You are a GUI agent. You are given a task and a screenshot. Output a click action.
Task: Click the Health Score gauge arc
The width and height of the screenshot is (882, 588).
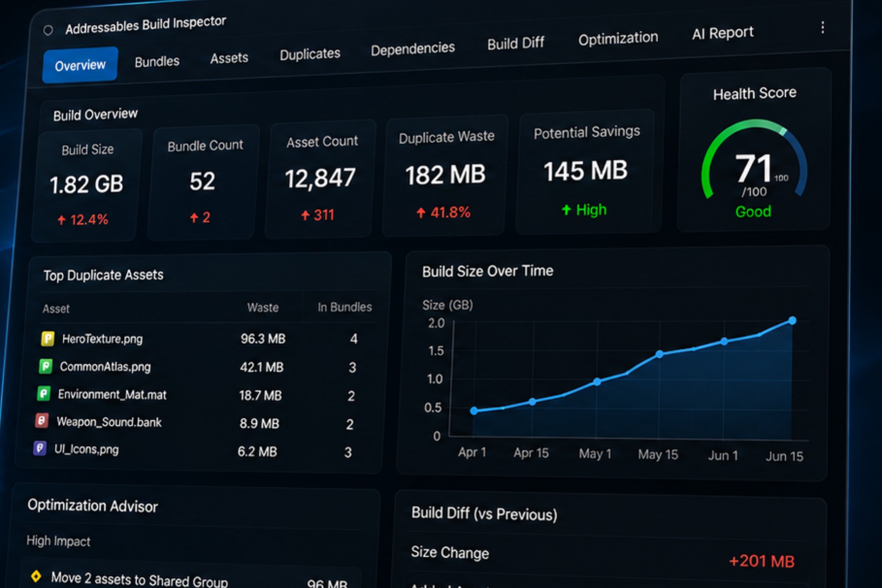pyautogui.click(x=754, y=158)
